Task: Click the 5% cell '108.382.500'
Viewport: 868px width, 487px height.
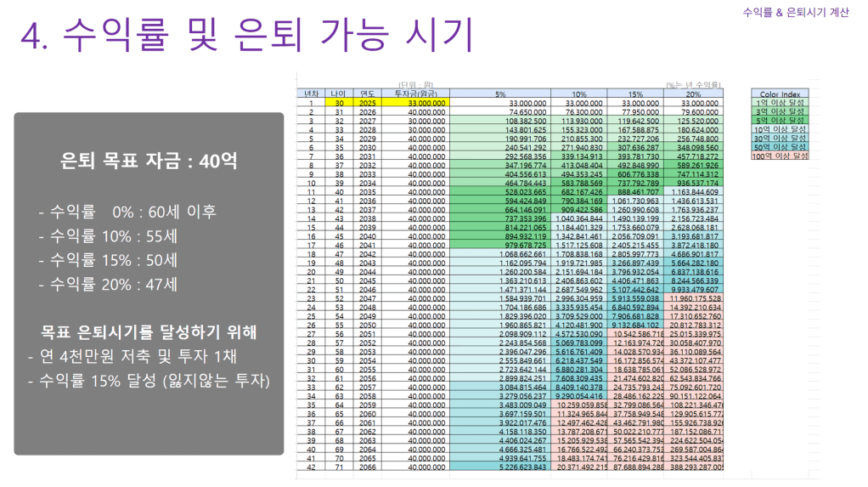Action: (x=500, y=121)
